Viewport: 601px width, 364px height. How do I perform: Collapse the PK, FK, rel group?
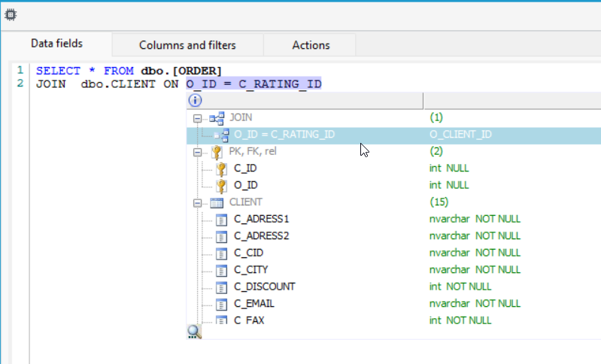click(x=197, y=152)
